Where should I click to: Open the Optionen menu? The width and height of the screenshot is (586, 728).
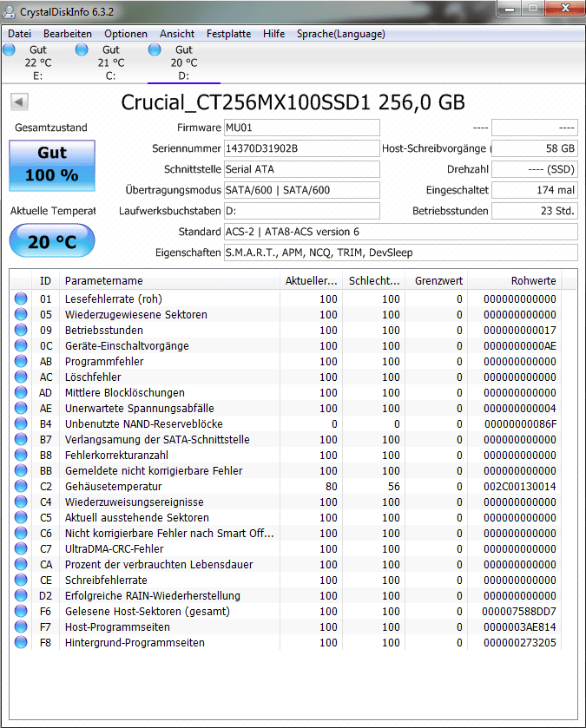[x=126, y=34]
